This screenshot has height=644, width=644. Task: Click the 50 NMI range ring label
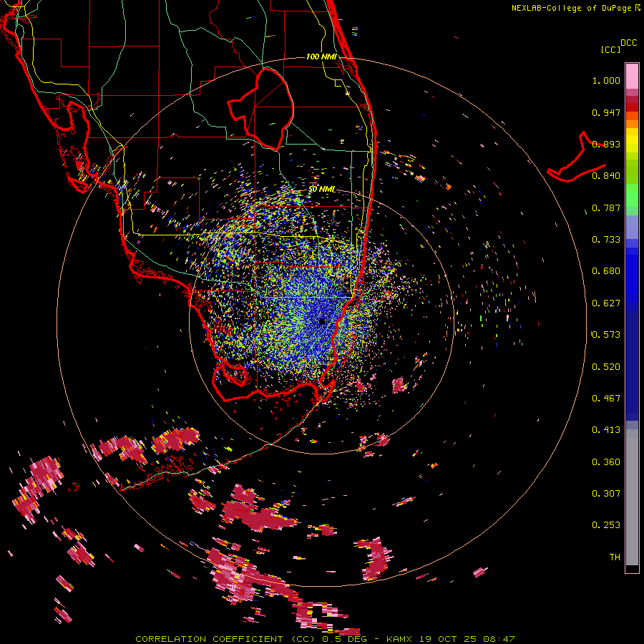[x=321, y=190]
